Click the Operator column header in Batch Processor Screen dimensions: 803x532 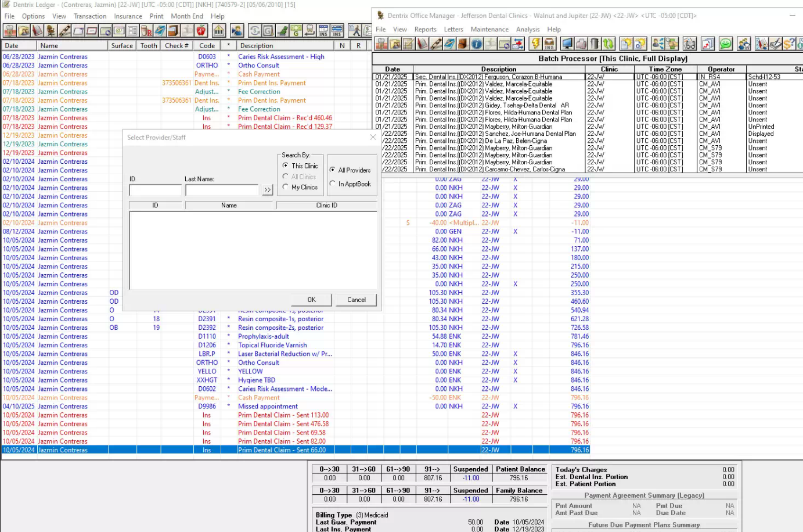[x=721, y=69]
